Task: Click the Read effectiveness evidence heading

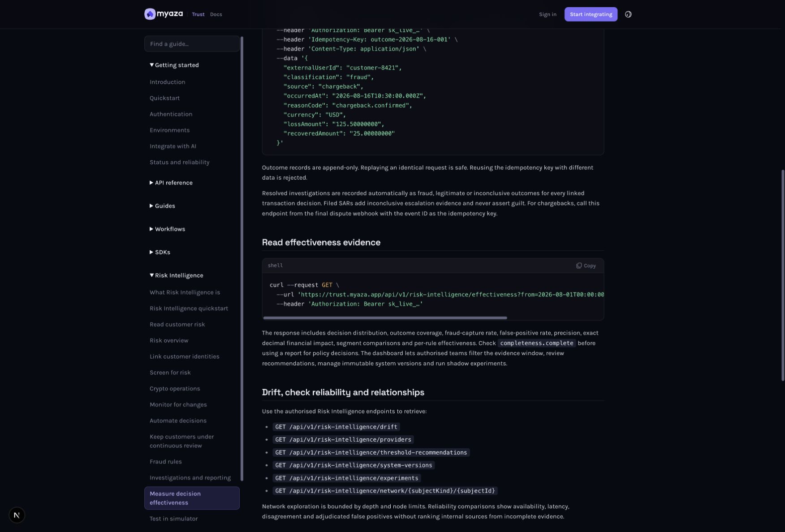Action: click(x=321, y=242)
